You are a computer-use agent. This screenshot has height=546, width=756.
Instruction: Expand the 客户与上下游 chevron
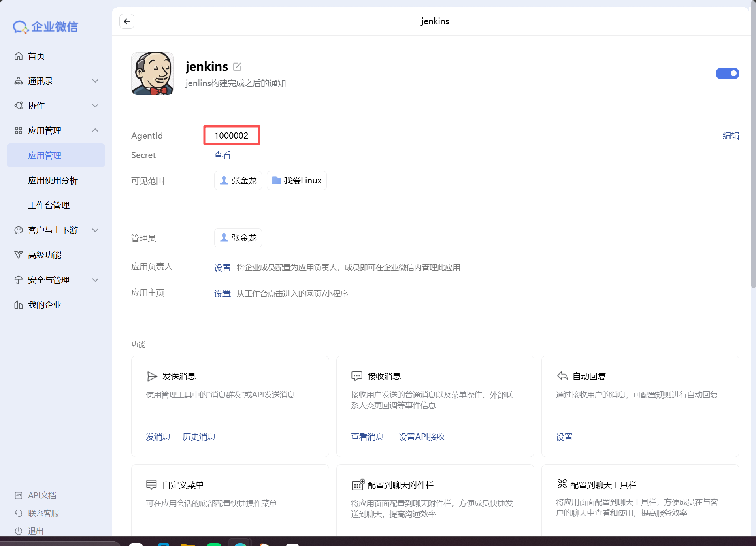coord(95,230)
